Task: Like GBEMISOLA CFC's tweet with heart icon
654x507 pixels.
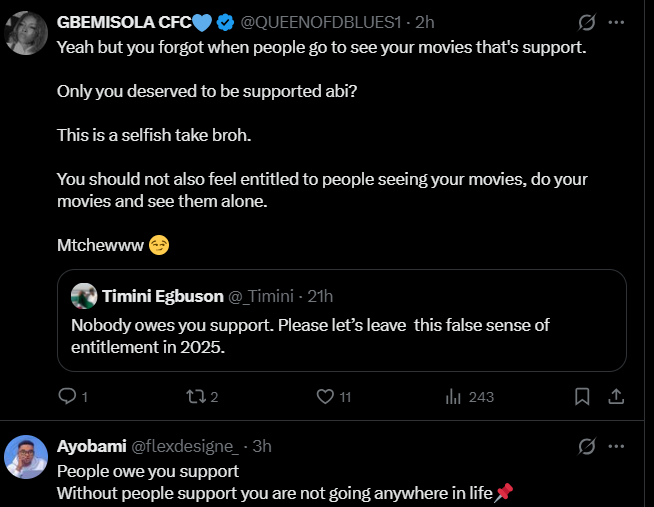Action: [324, 397]
